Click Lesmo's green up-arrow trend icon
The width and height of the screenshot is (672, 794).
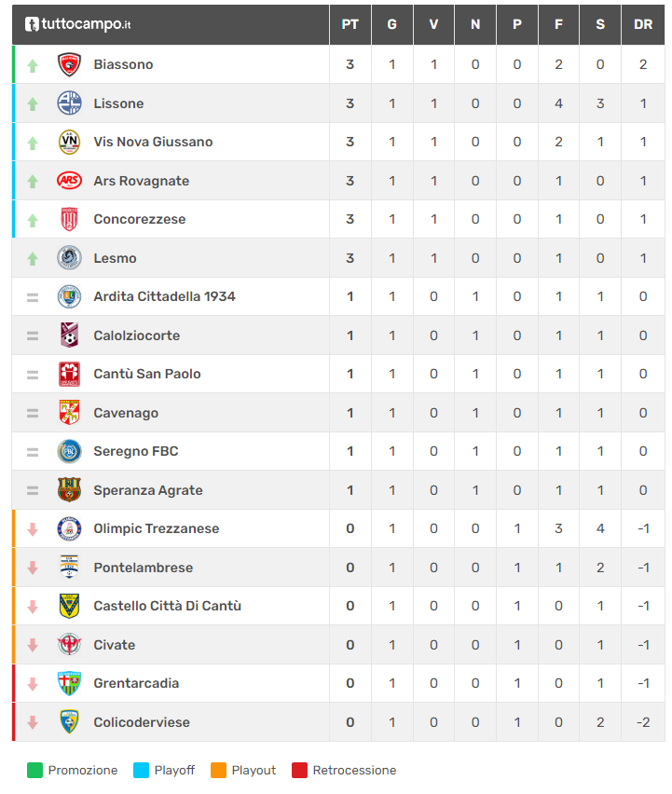tap(33, 258)
